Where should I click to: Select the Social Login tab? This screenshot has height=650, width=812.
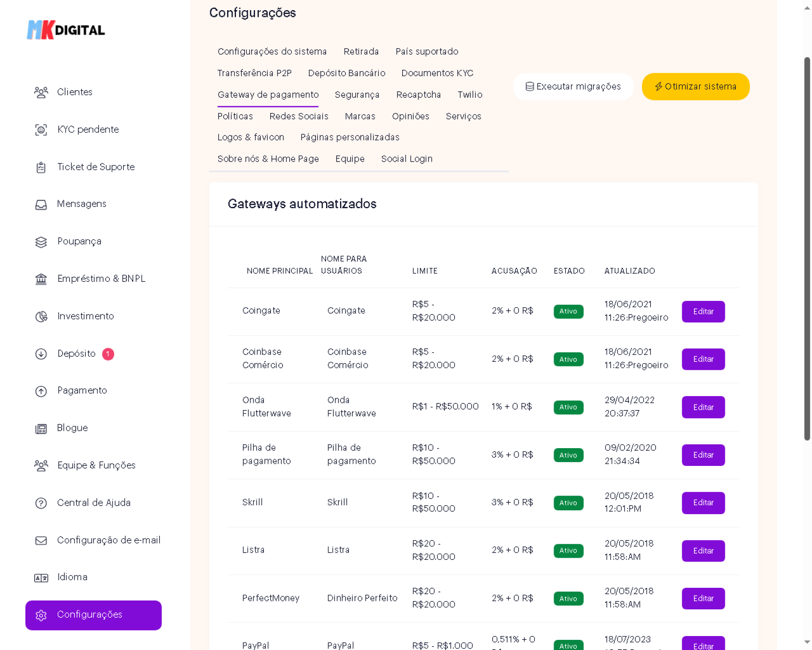point(406,159)
